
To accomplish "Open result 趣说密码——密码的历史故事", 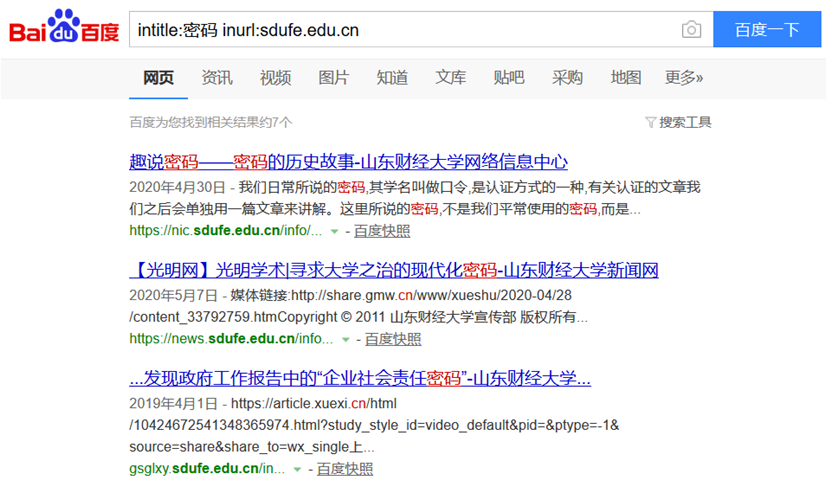I will pos(348,162).
